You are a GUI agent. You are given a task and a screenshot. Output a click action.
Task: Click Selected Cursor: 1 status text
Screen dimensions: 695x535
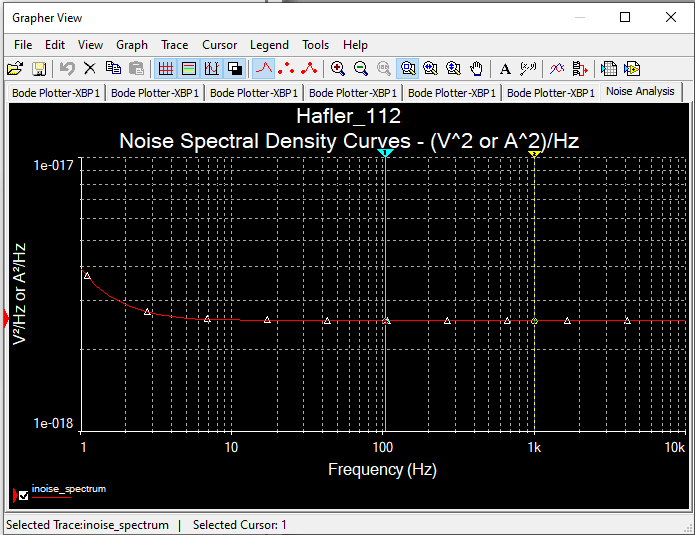point(239,525)
